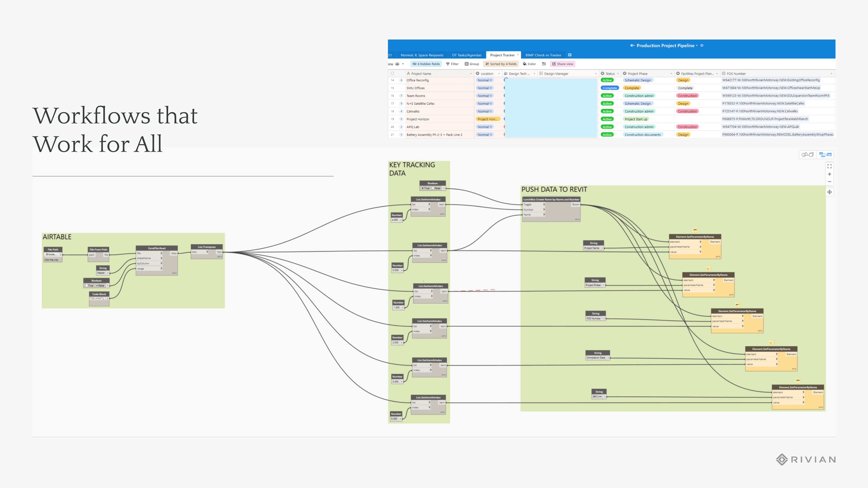This screenshot has height=488, width=868.
Task: Click the output arrow on Code Block node
Action: pyautogui.click(x=108, y=298)
